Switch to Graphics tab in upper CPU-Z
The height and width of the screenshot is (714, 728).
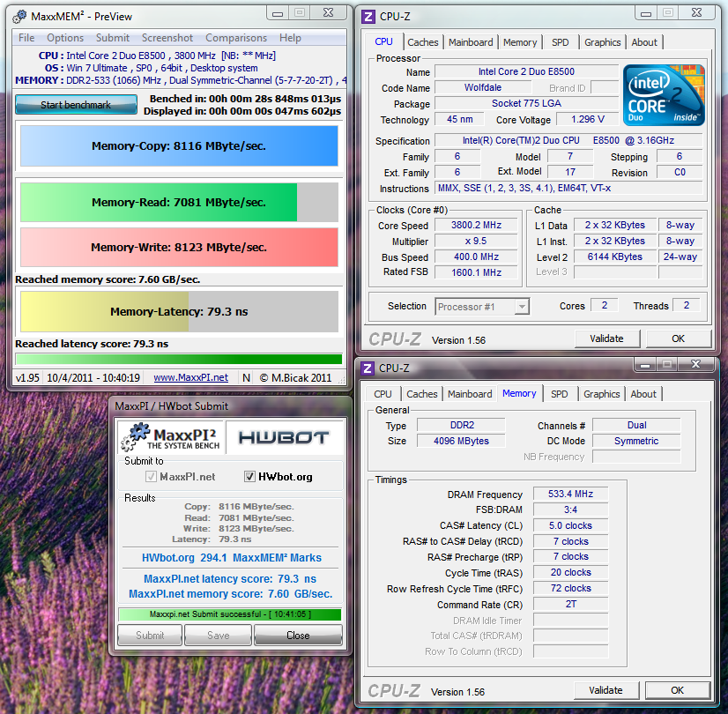(603, 42)
